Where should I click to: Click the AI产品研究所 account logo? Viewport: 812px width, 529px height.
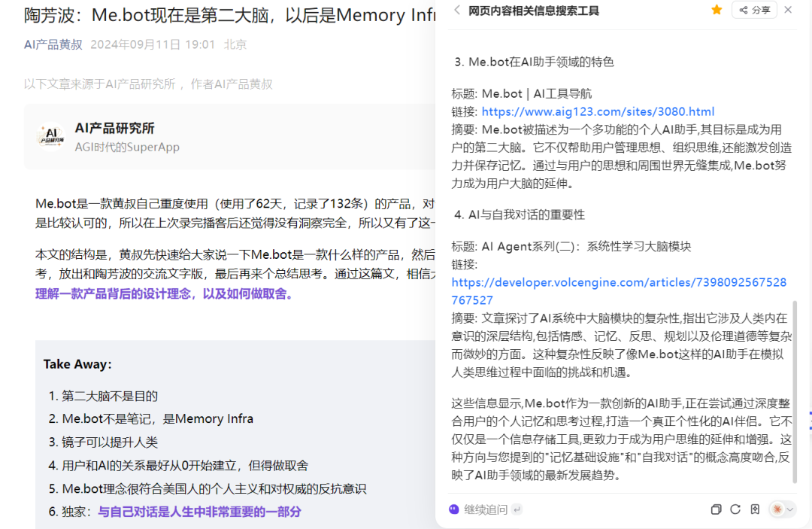click(x=51, y=135)
